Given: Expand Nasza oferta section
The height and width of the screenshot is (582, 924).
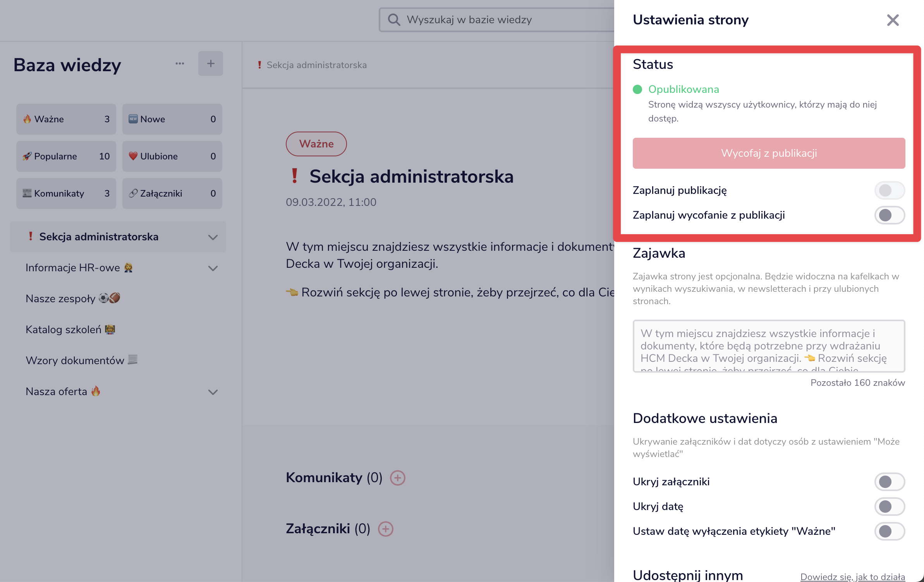Looking at the screenshot, I should pyautogui.click(x=213, y=392).
